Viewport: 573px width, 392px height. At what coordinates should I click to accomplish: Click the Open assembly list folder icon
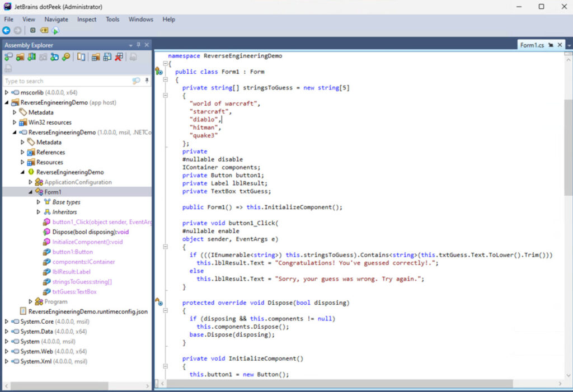[x=96, y=56]
